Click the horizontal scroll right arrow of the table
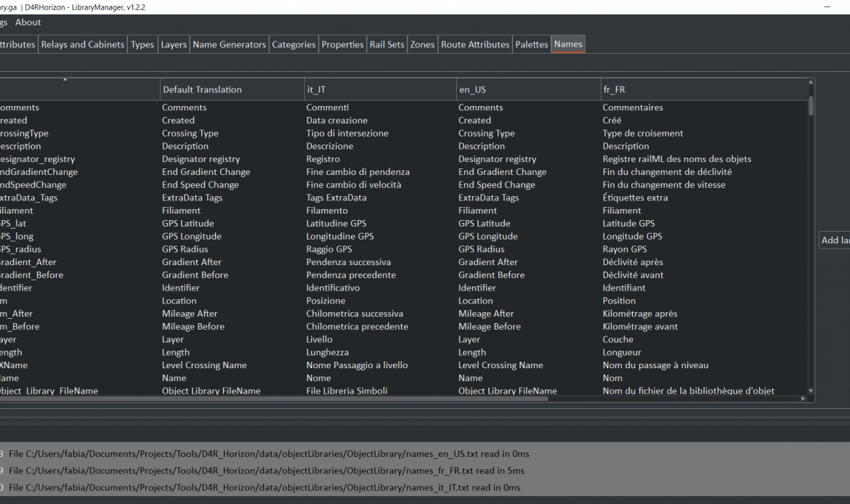Image resolution: width=850 pixels, height=504 pixels. click(x=803, y=399)
